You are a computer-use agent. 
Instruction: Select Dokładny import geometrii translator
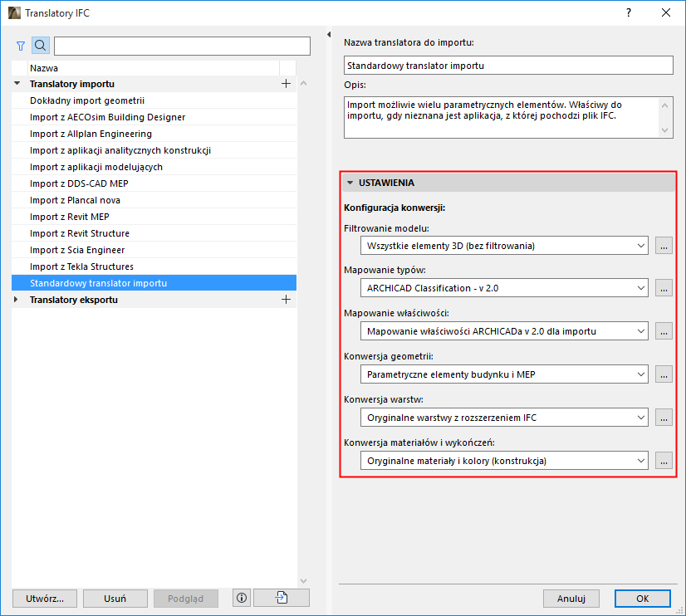click(x=154, y=100)
